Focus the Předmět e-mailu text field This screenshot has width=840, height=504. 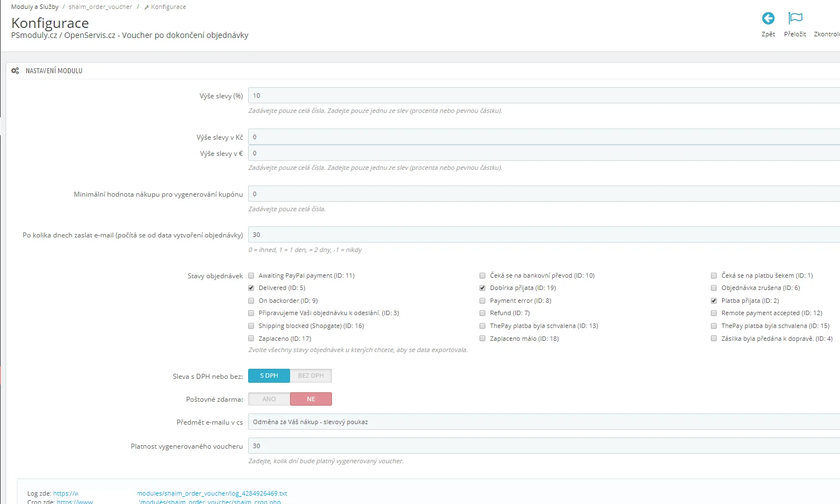(542, 422)
